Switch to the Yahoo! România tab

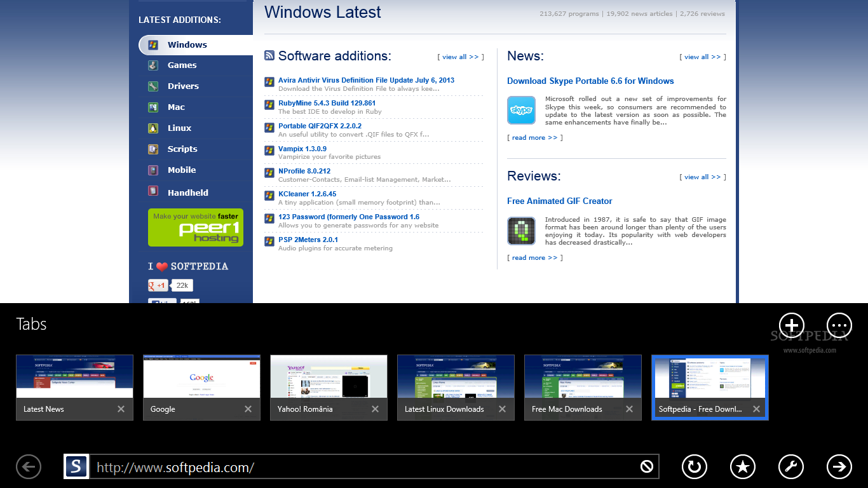click(329, 388)
